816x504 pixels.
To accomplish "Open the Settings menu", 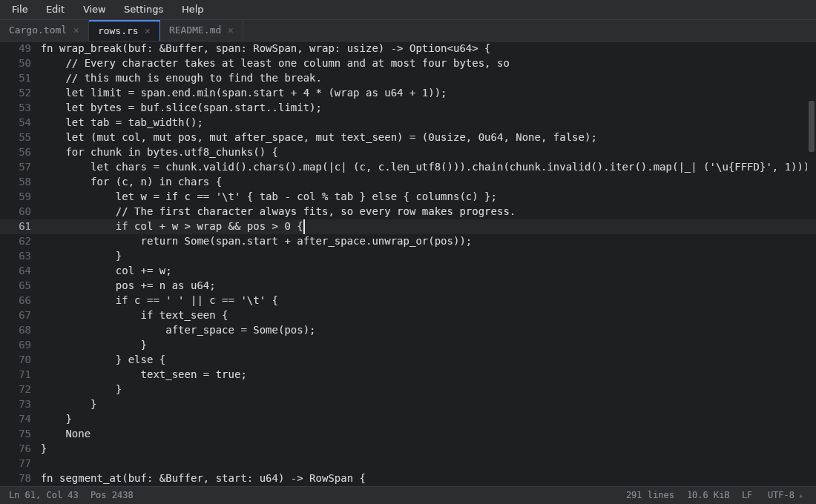I will 143,10.
